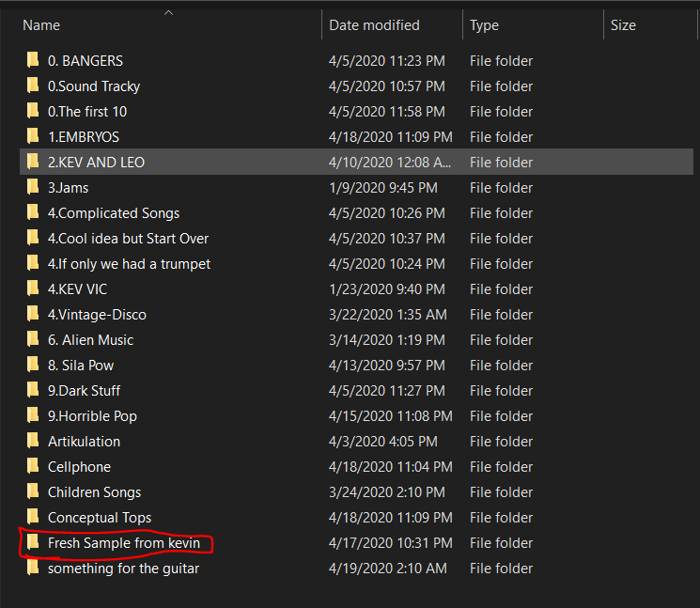Click "File folder" type of 3.Jams row
This screenshot has height=608, width=700.
tap(501, 188)
